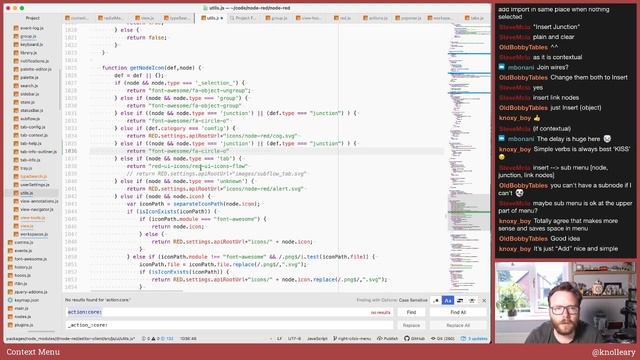Image resolution: width=640 pixels, height=360 pixels.
Task: Switch to the active utils.js tab
Action: (x=212, y=18)
